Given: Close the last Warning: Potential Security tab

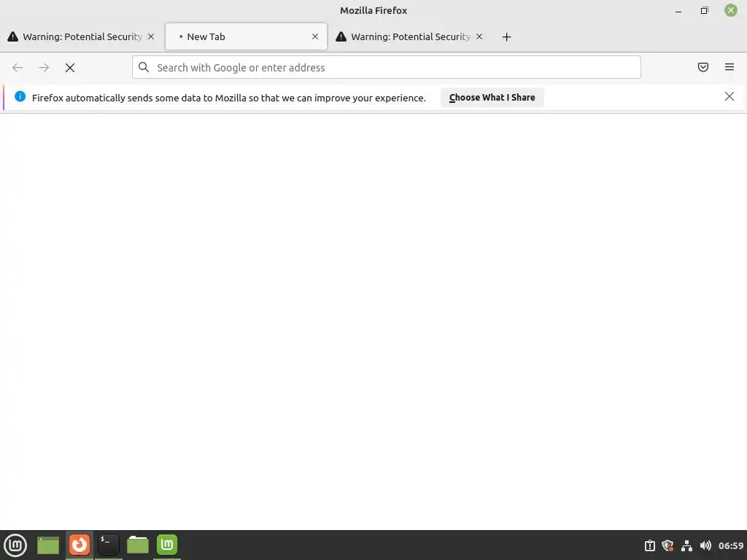Looking at the screenshot, I should click(x=479, y=36).
